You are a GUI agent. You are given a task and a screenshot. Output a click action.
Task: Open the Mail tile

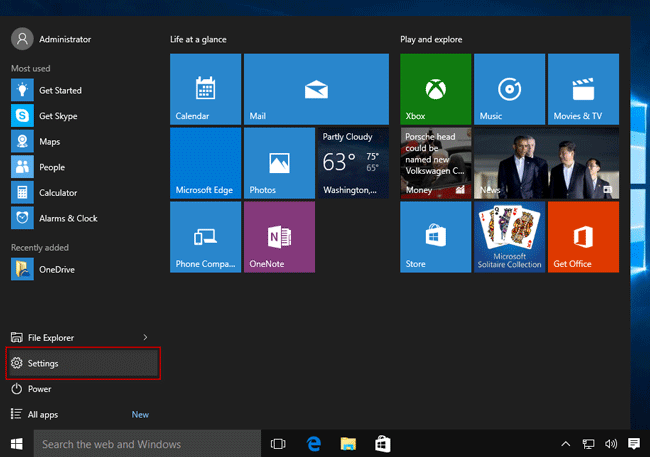point(316,89)
